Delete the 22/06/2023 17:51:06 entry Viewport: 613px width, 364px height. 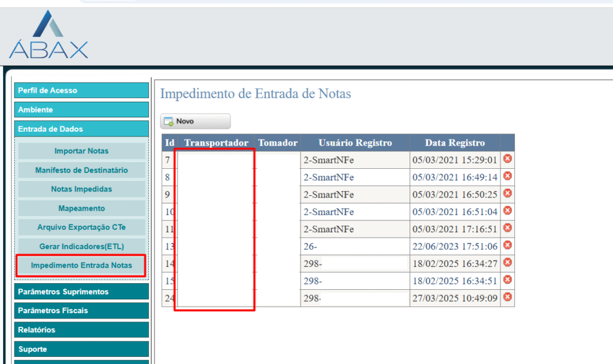(x=508, y=245)
